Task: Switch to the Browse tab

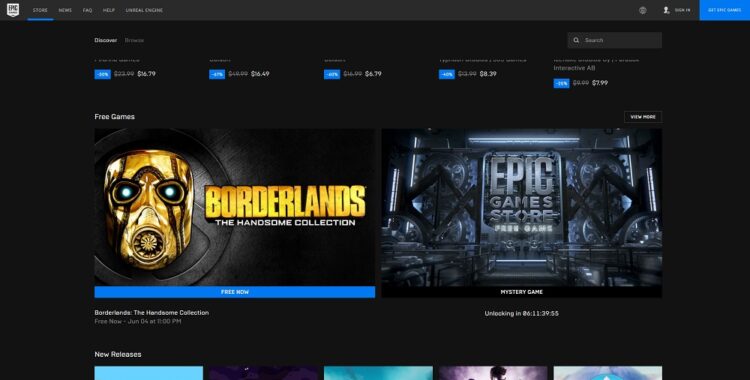Action: [134, 40]
